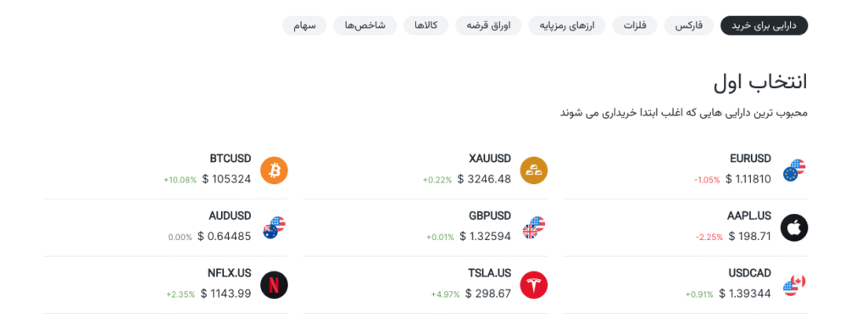This screenshot has height=336, width=868.
Task: Click the Apple logo for AAPL.US
Action: pos(793,228)
